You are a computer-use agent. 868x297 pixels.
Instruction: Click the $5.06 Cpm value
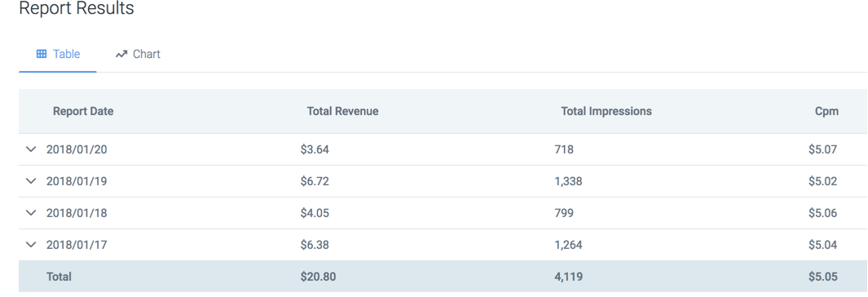coord(822,213)
